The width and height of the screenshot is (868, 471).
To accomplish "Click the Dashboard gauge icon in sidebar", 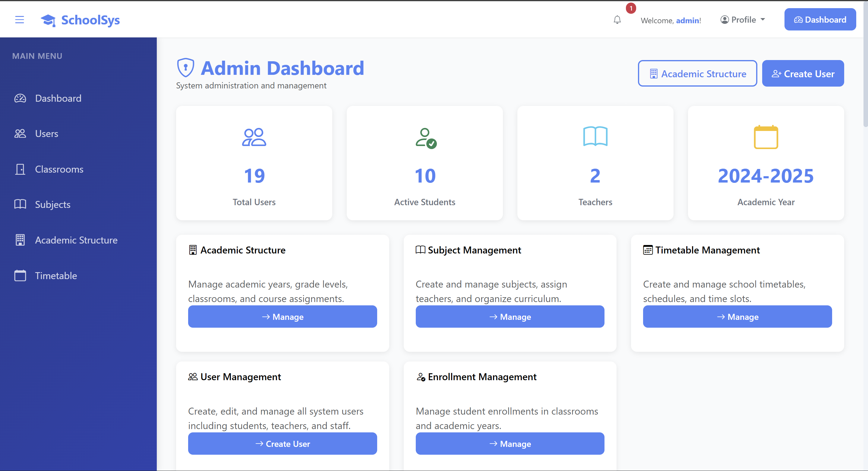I will coord(20,98).
